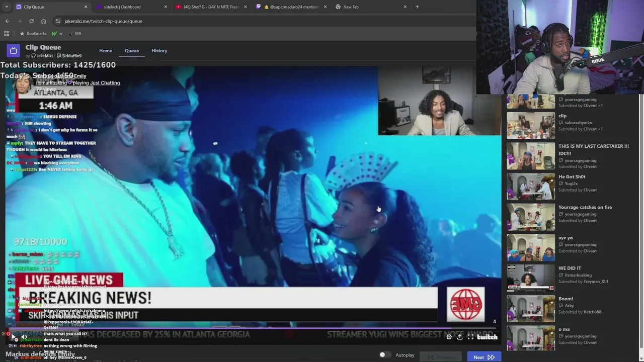Select the 'Boom!' clip thumbnail

pyautogui.click(x=531, y=308)
